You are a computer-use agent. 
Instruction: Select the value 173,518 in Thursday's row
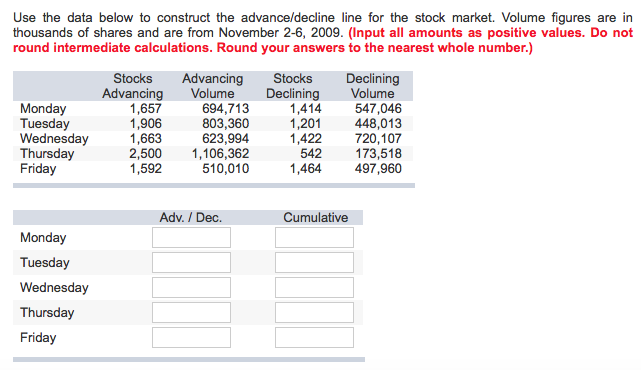click(378, 154)
